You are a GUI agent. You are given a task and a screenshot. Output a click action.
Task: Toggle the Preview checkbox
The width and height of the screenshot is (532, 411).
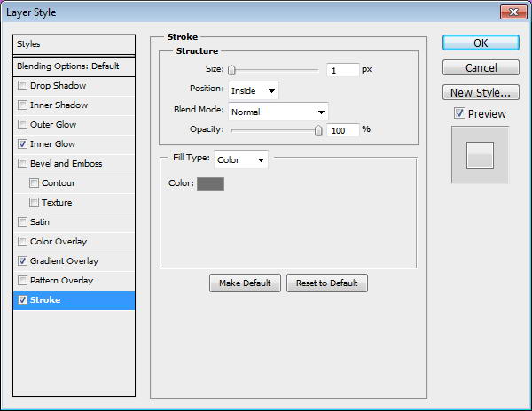[x=459, y=113]
